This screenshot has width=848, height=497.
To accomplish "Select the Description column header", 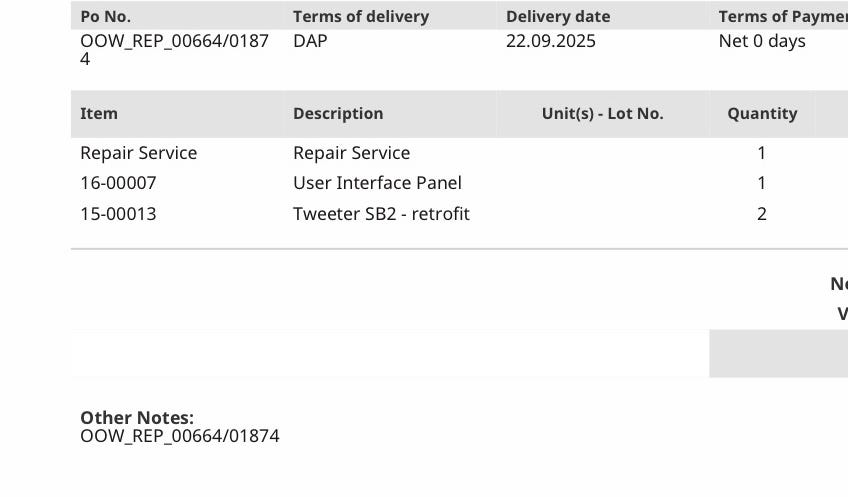I will click(x=338, y=113).
